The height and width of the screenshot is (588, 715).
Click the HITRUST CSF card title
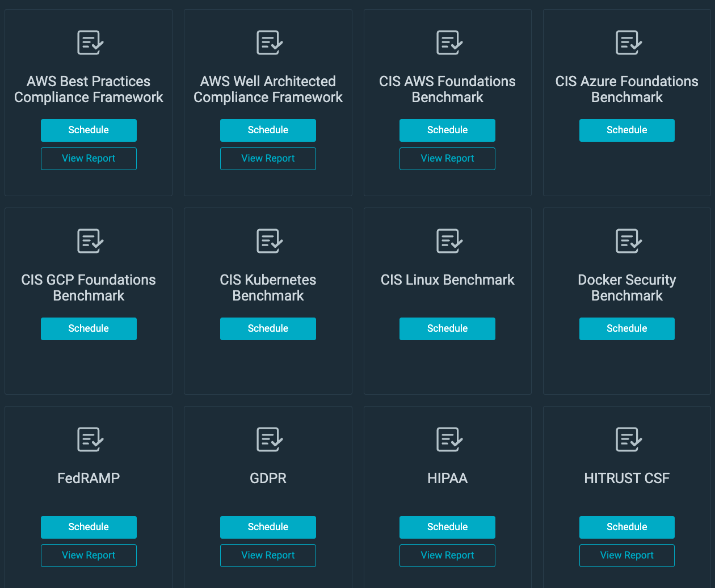[x=627, y=479]
